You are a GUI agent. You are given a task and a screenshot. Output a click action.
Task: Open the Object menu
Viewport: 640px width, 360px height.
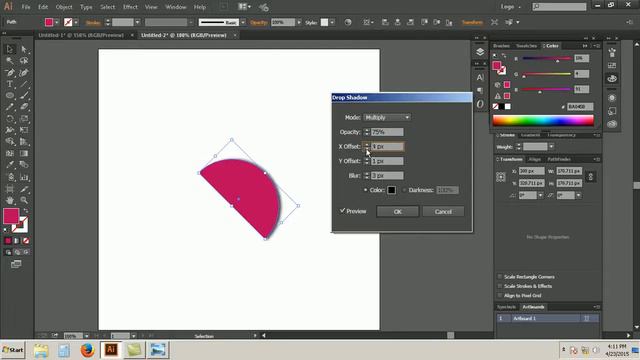(x=64, y=7)
